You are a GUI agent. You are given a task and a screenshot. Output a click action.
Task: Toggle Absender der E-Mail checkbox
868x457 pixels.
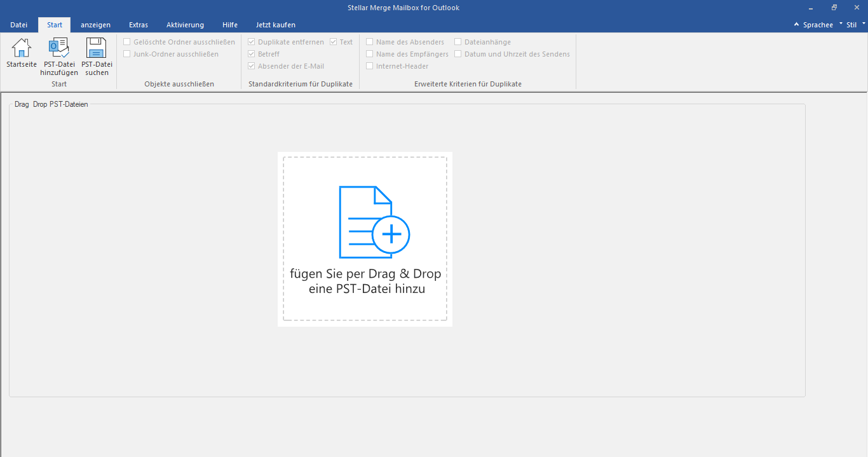click(x=252, y=66)
